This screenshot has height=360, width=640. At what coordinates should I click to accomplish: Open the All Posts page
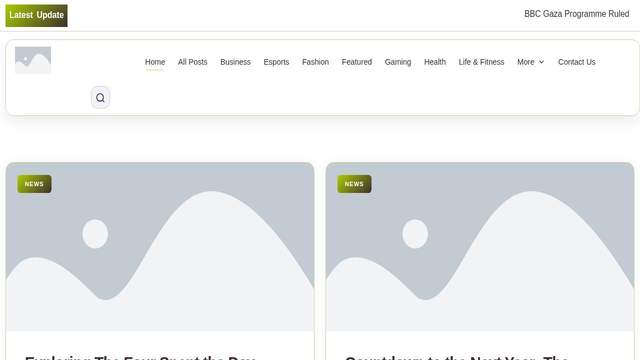[192, 62]
